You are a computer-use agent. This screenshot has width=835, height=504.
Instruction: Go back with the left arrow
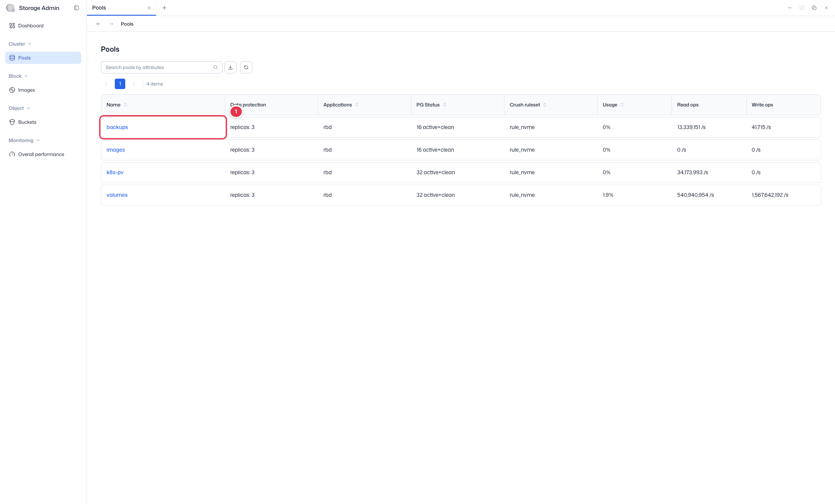pos(98,24)
